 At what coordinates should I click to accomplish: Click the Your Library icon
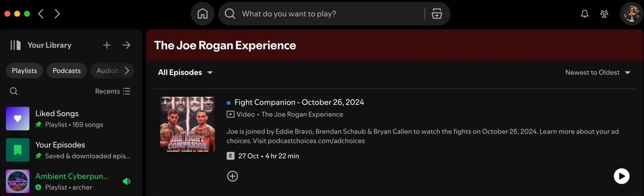point(16,45)
